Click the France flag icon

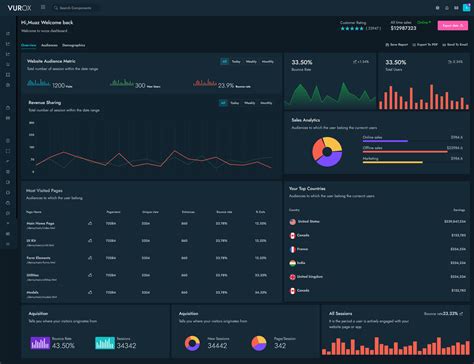(x=293, y=249)
